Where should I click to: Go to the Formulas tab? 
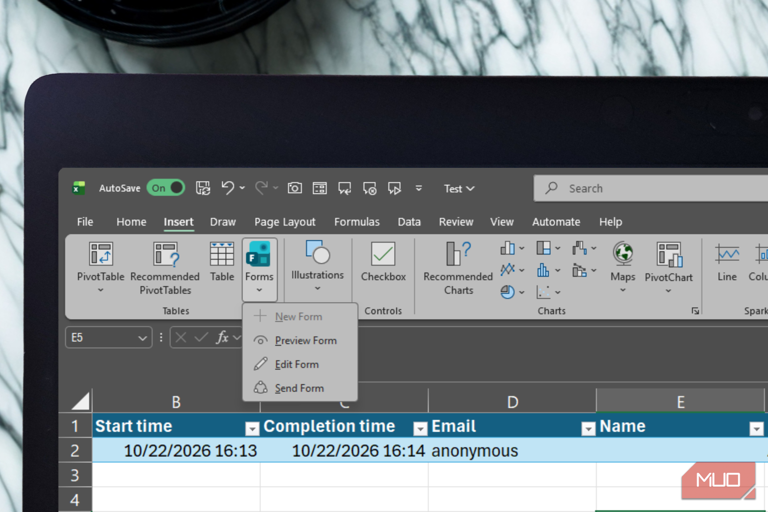coord(357,222)
